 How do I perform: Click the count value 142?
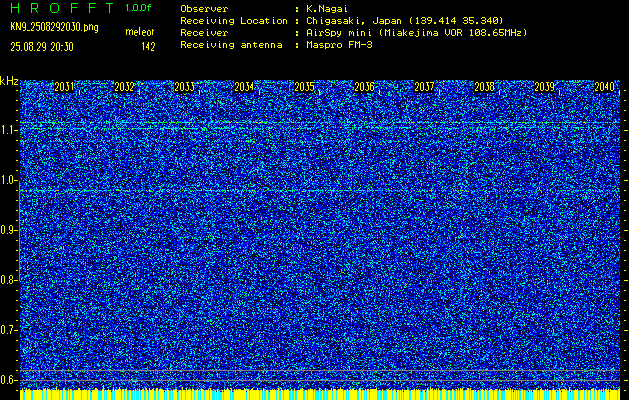(148, 47)
